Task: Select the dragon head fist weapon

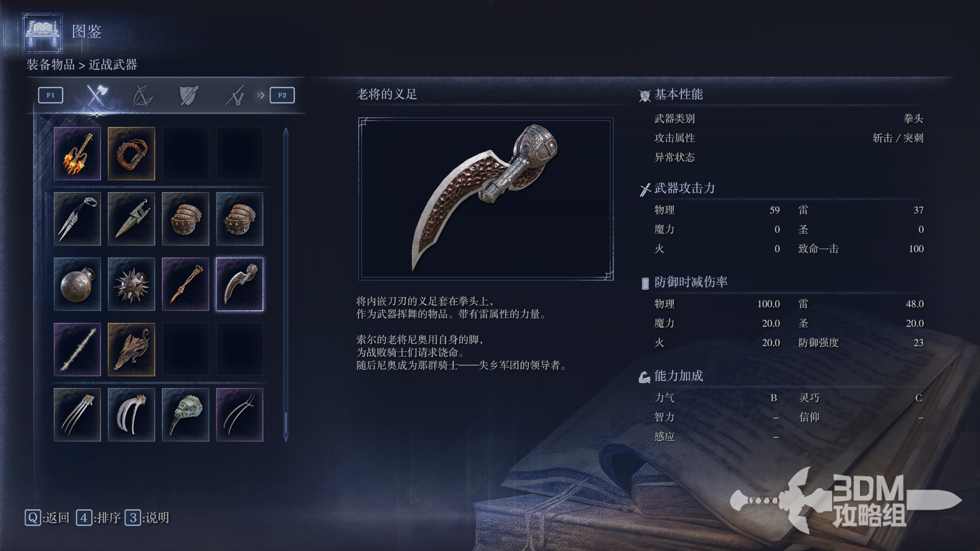Action: click(131, 349)
